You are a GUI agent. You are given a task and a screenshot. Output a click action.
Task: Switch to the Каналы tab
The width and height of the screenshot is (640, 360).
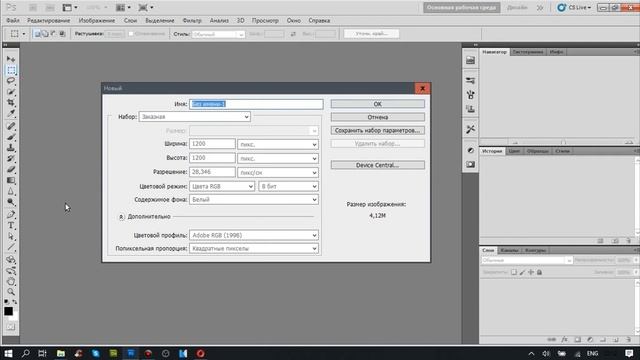pyautogui.click(x=509, y=250)
